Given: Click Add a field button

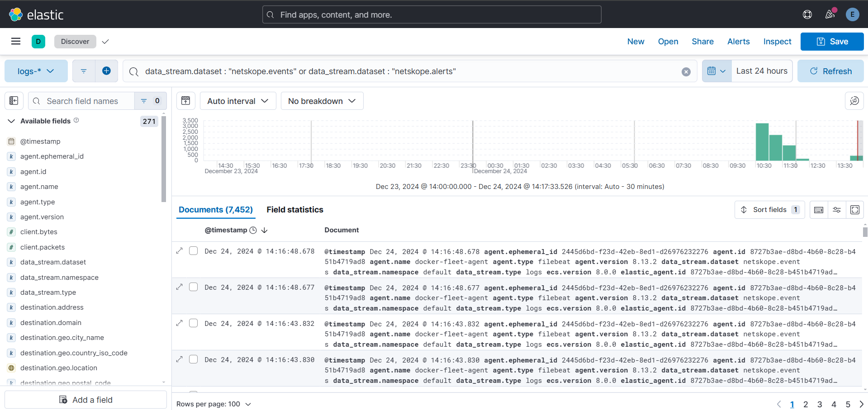Looking at the screenshot, I should tap(85, 400).
